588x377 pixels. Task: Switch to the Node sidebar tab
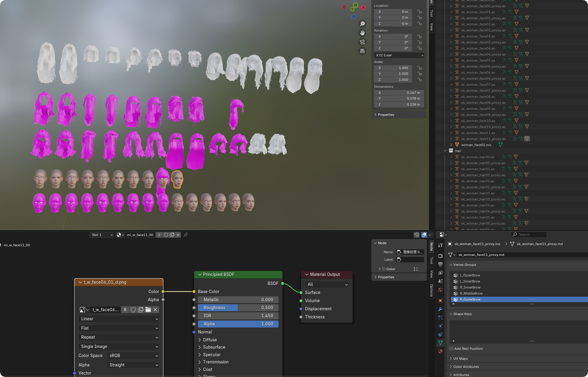(x=431, y=247)
